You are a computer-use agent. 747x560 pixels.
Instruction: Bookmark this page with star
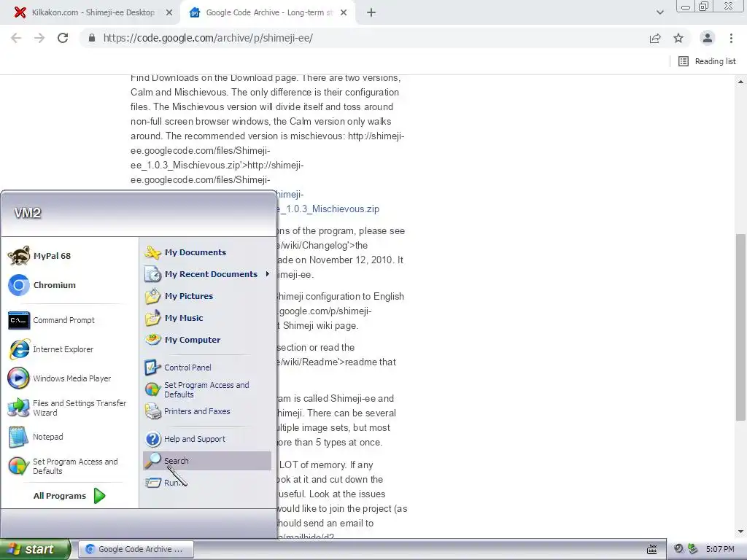coord(678,38)
